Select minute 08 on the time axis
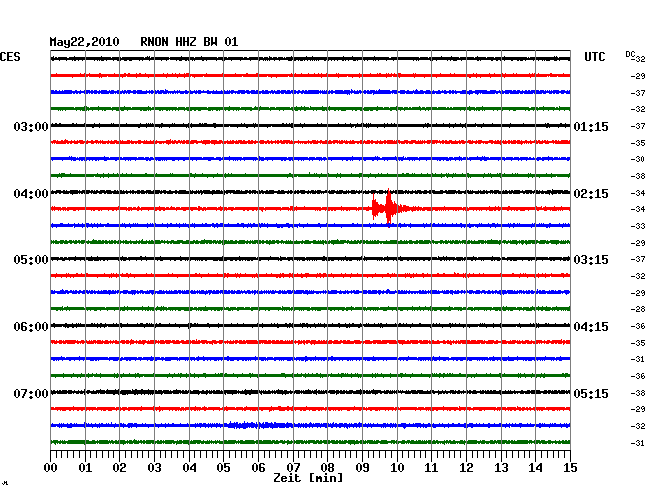 click(x=327, y=467)
